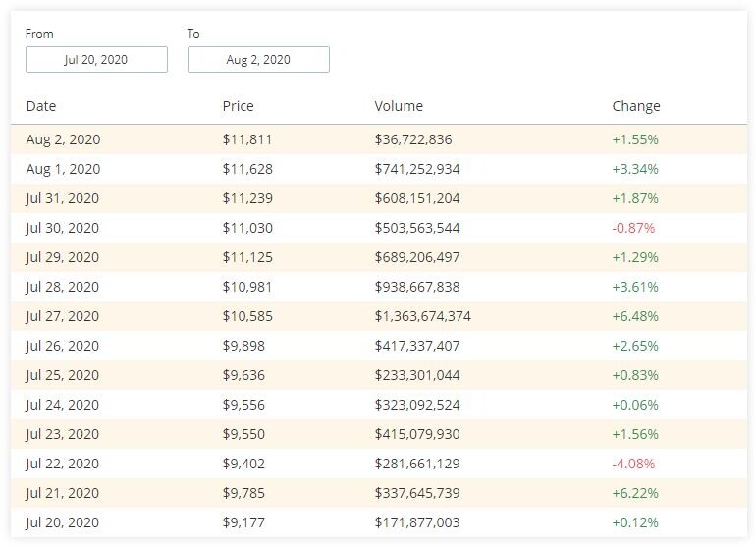Screen dimensions: 756x548
Task: Open the From date field Jul 20, 2020
Action: pyautogui.click(x=96, y=59)
